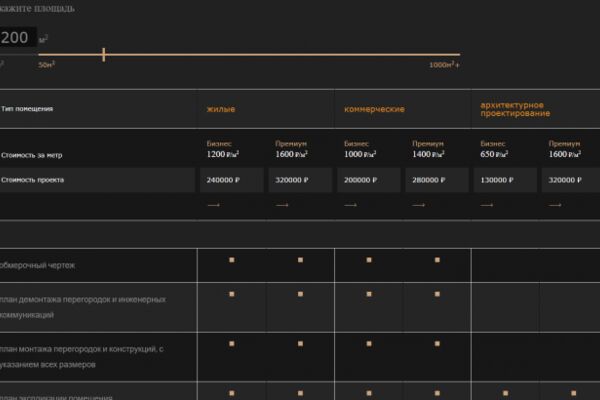Image resolution: width=600 pixels, height=400 pixels.
Task: Click план монтажа marker in жилые Премиум column
Action: pos(300,344)
